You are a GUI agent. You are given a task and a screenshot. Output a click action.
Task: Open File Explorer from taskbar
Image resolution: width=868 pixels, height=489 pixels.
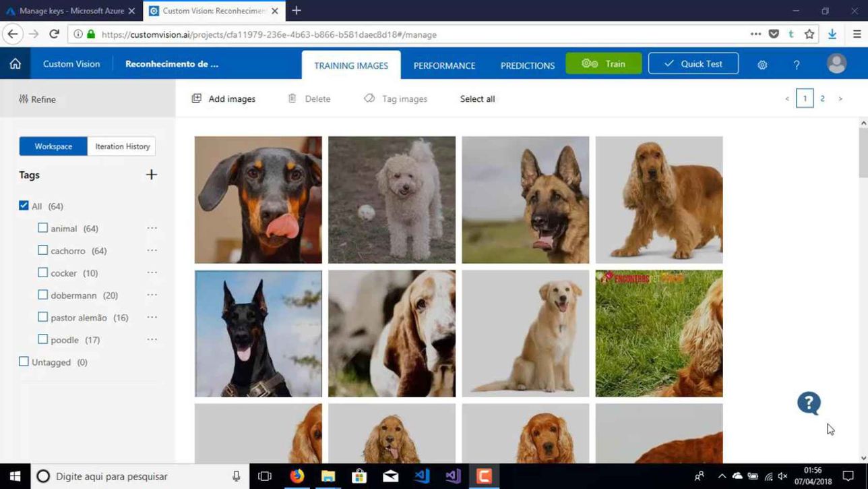pos(328,476)
